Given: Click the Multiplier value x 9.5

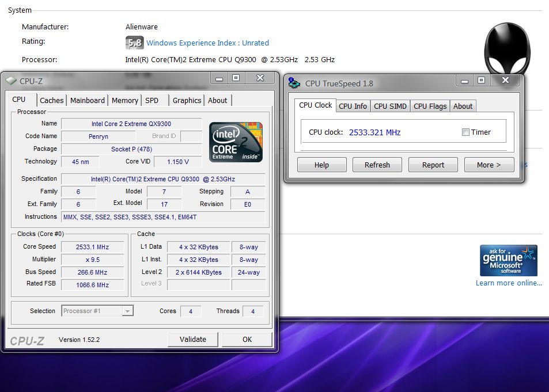Looking at the screenshot, I should coord(92,260).
